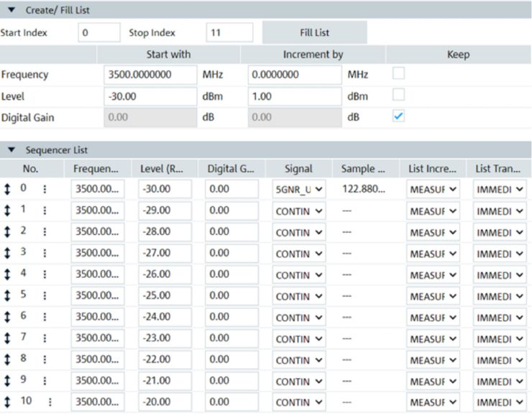Open the MEASUR List Increment dropdown for row 2
Viewport: 532px width, 414px height.
coord(433,232)
